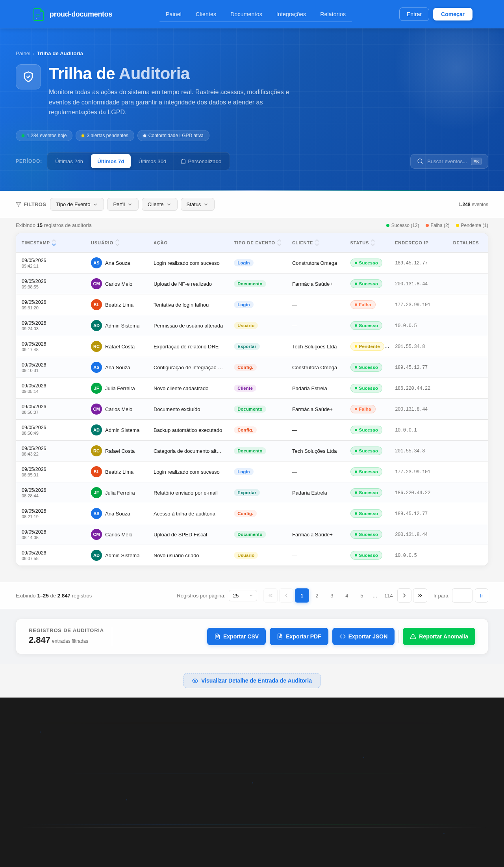Click the 'Backup automático executado' action text
The image size is (504, 867).
(188, 430)
